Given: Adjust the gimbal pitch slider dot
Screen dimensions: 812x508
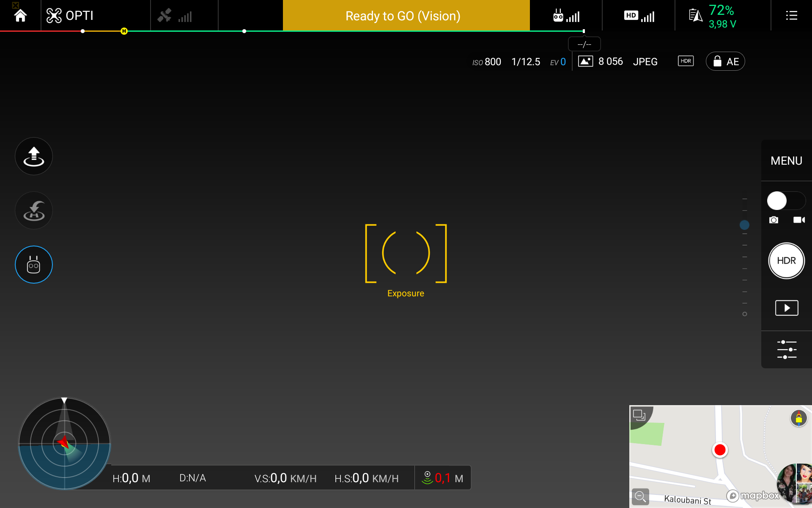Looking at the screenshot, I should [744, 225].
